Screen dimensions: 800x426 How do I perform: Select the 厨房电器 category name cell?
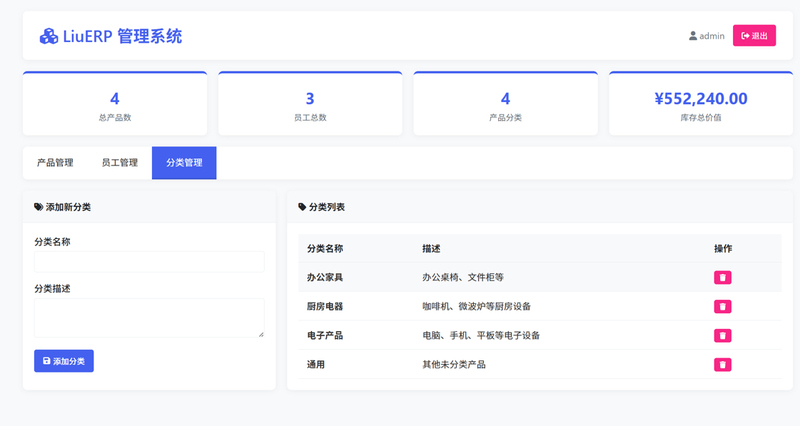(x=325, y=306)
